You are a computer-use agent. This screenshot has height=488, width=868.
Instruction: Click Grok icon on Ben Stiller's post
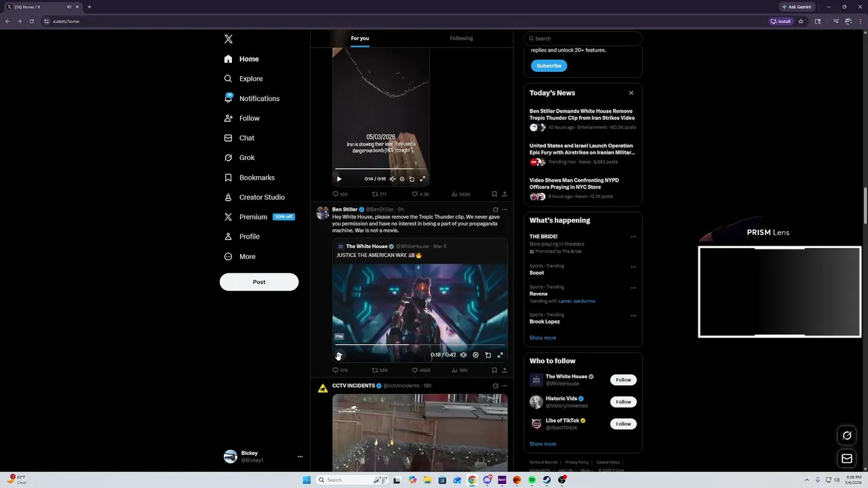495,209
